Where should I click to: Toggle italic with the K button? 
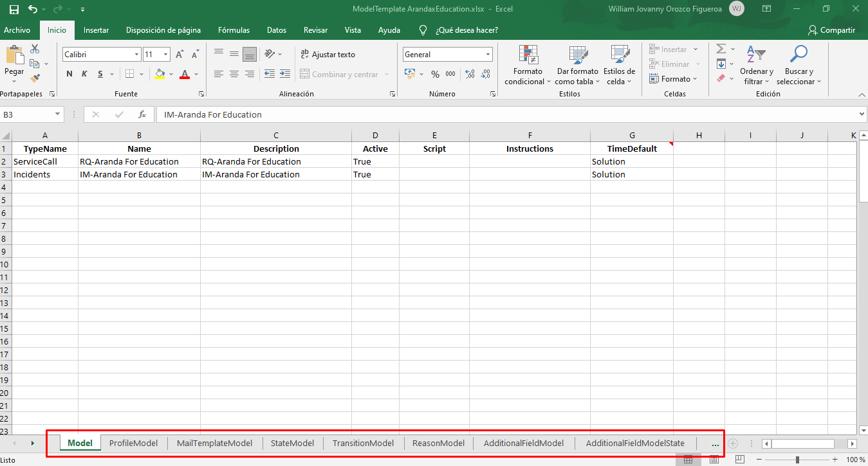(84, 74)
